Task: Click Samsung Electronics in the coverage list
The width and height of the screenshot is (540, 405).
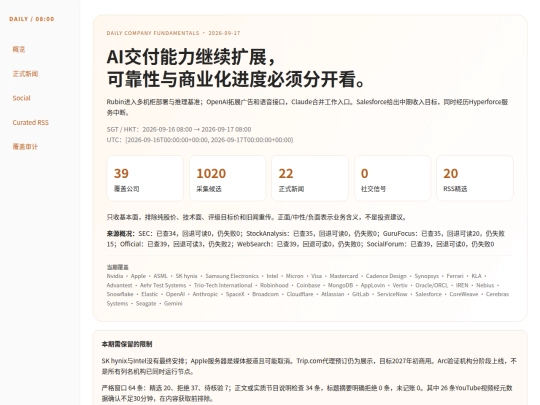Action: (232, 276)
